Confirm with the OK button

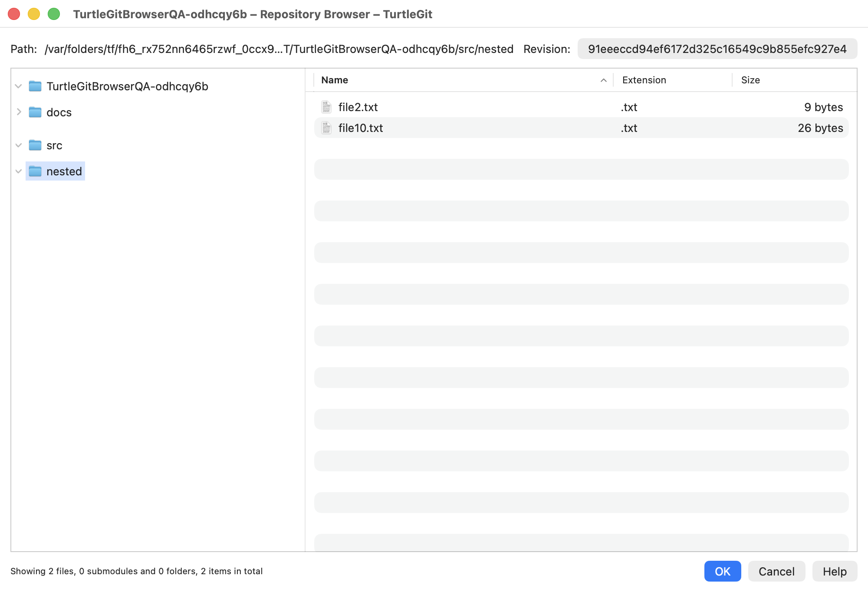click(723, 572)
